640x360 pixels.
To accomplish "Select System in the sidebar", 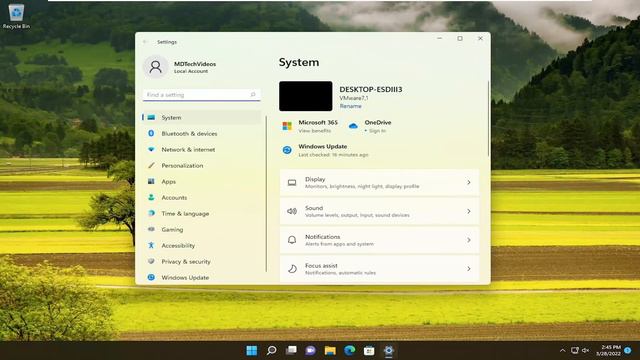I will (x=202, y=117).
